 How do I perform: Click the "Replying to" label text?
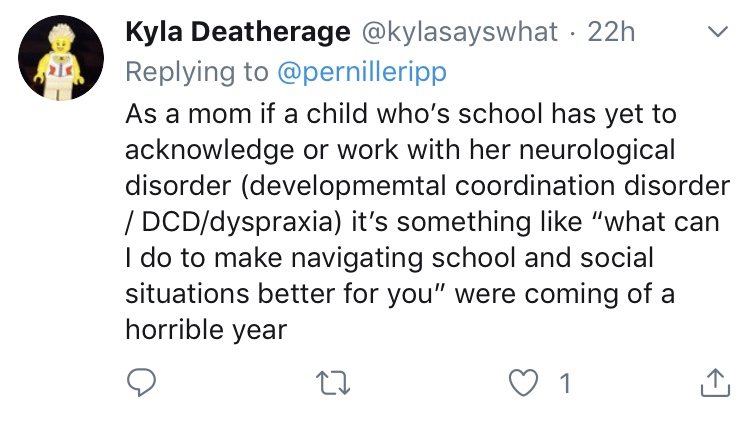[194, 72]
